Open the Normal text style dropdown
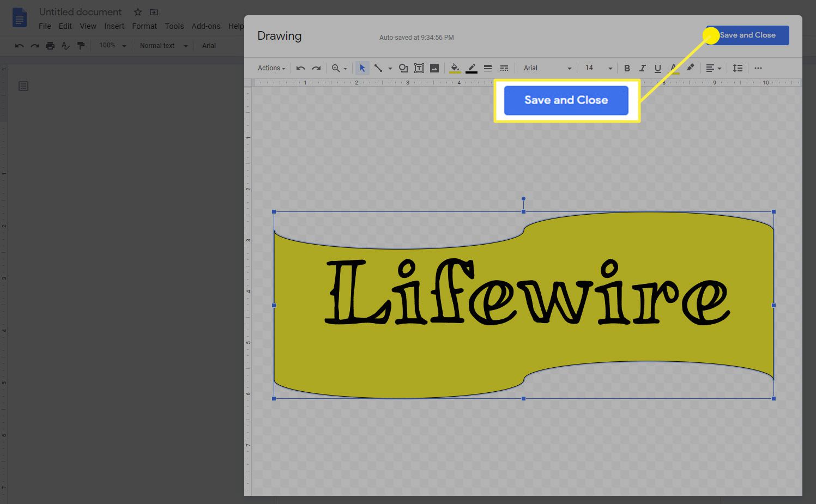The width and height of the screenshot is (816, 504). 164,46
